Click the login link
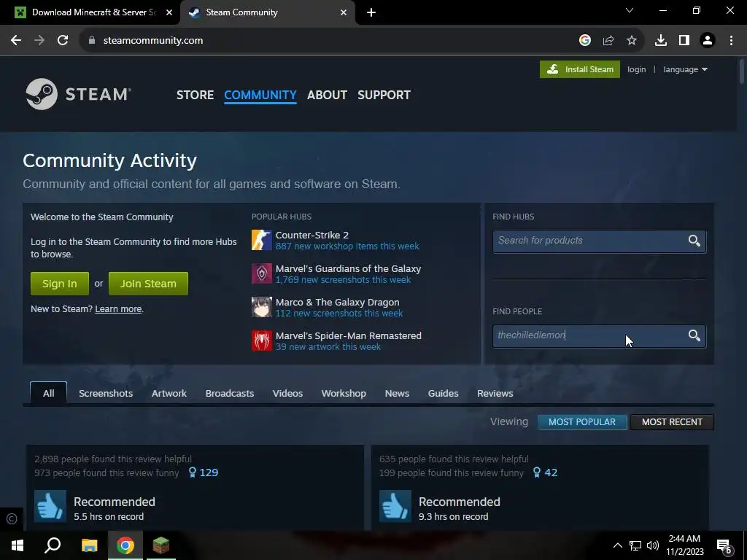The image size is (747, 560). pyautogui.click(x=636, y=69)
